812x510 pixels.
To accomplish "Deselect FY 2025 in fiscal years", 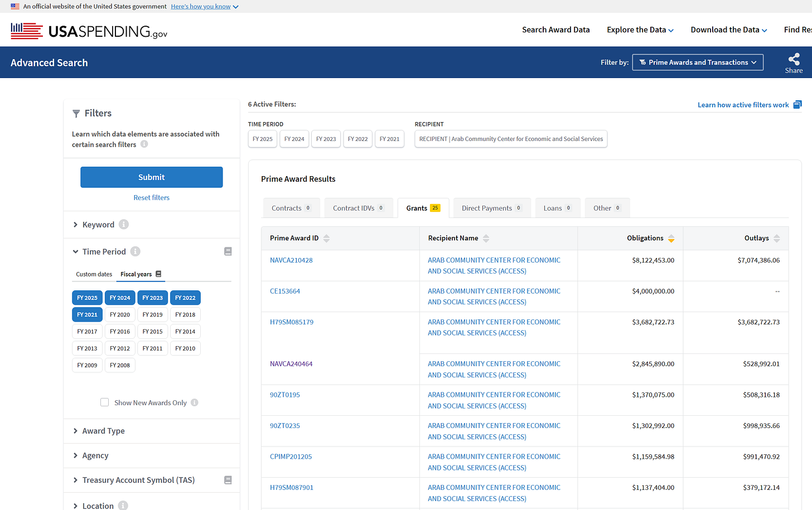I will click(87, 298).
